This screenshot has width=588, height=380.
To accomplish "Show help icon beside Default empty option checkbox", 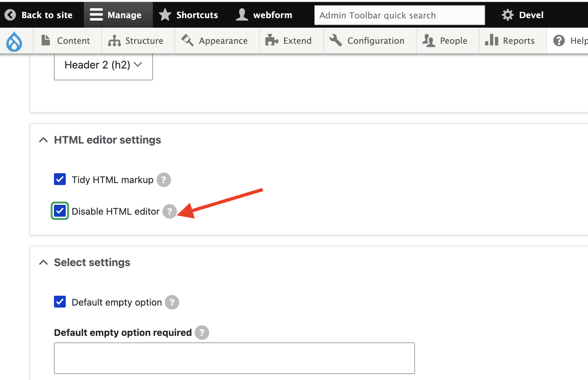I will click(x=172, y=302).
